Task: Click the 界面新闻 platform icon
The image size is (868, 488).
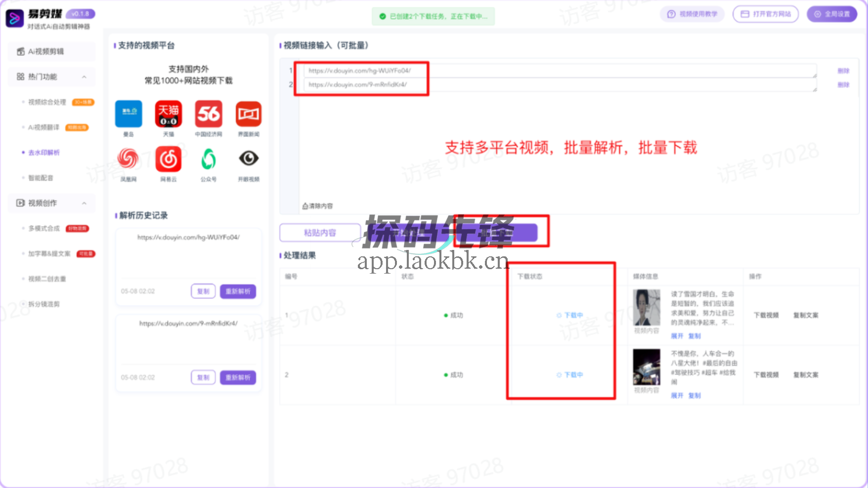Action: point(248,114)
